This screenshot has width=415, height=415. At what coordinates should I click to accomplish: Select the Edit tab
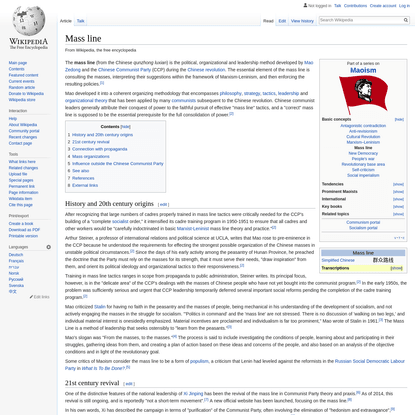[282, 21]
